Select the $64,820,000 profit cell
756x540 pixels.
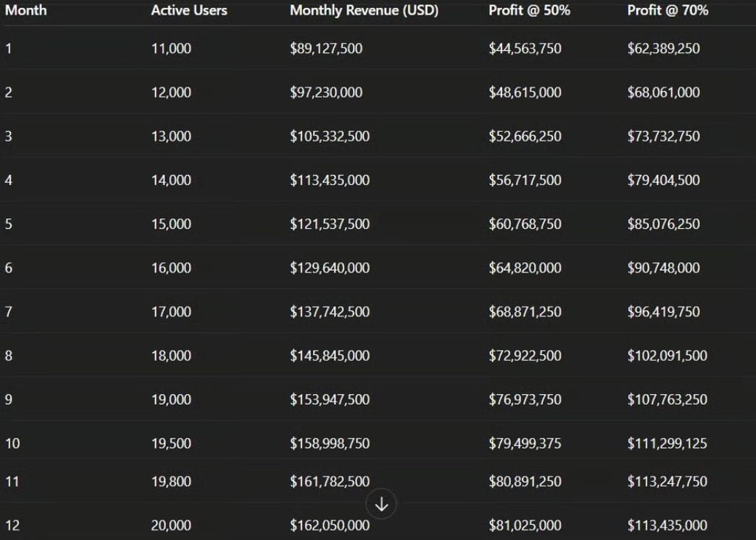coord(524,268)
